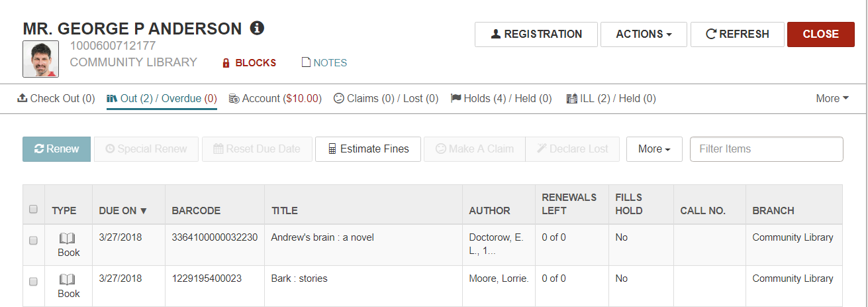Expand the Actions dropdown
This screenshot has height=307, width=868.
644,34
